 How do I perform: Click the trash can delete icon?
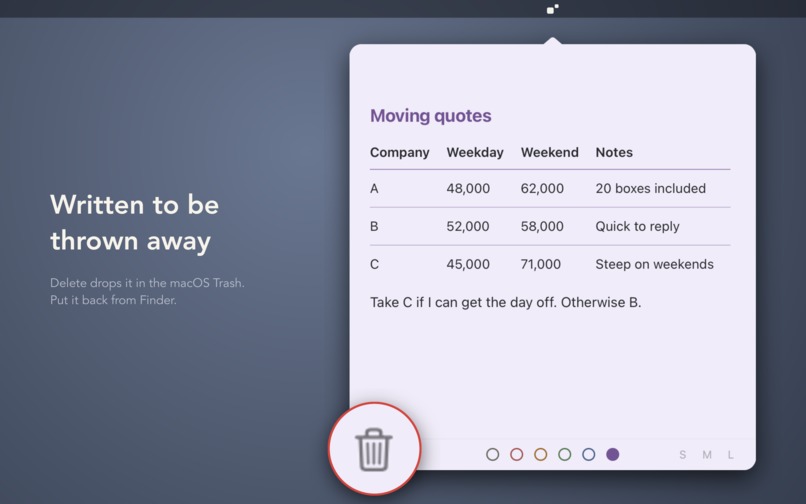click(374, 449)
